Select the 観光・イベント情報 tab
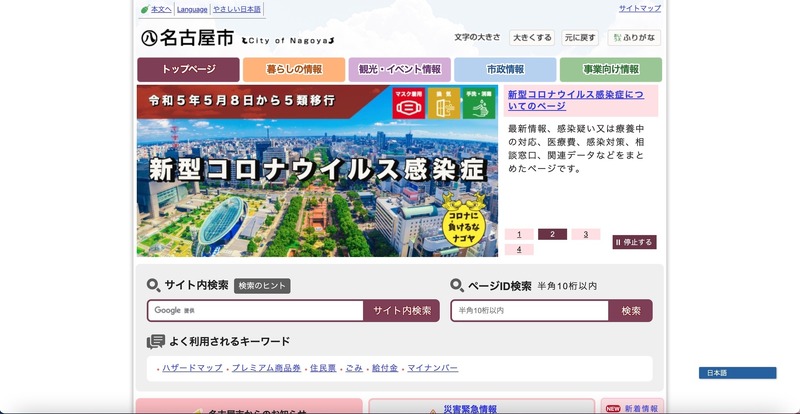 point(399,70)
